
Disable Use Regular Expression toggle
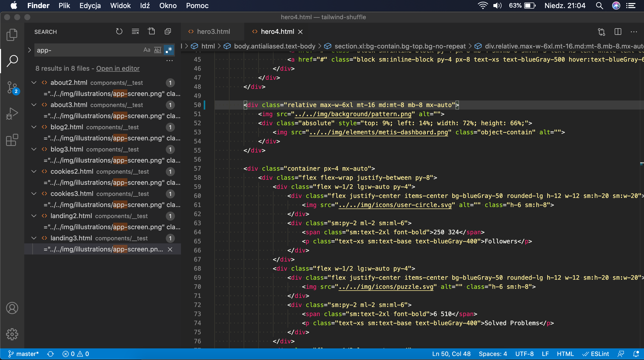click(x=169, y=50)
